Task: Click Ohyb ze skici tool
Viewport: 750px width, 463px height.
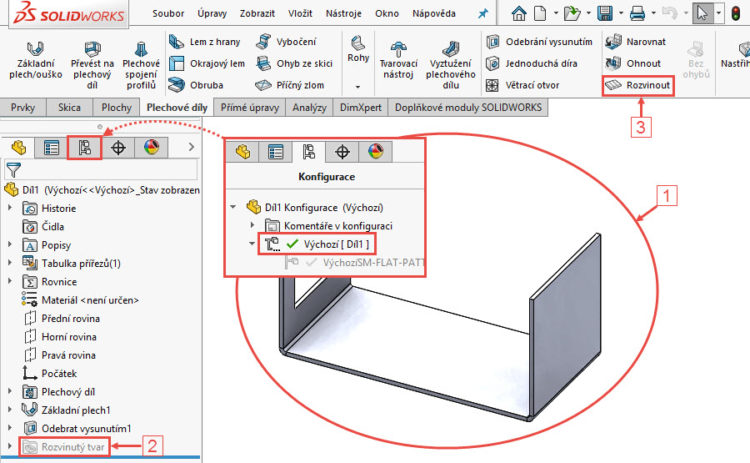Action: (294, 63)
